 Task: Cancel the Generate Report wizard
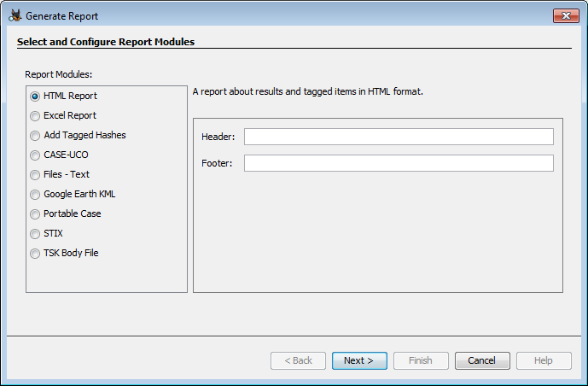pyautogui.click(x=482, y=360)
